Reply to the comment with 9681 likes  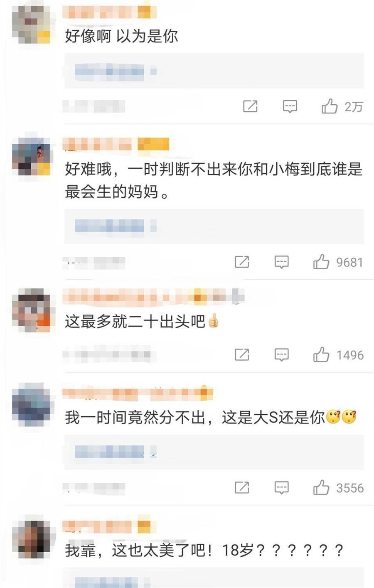(x=281, y=262)
